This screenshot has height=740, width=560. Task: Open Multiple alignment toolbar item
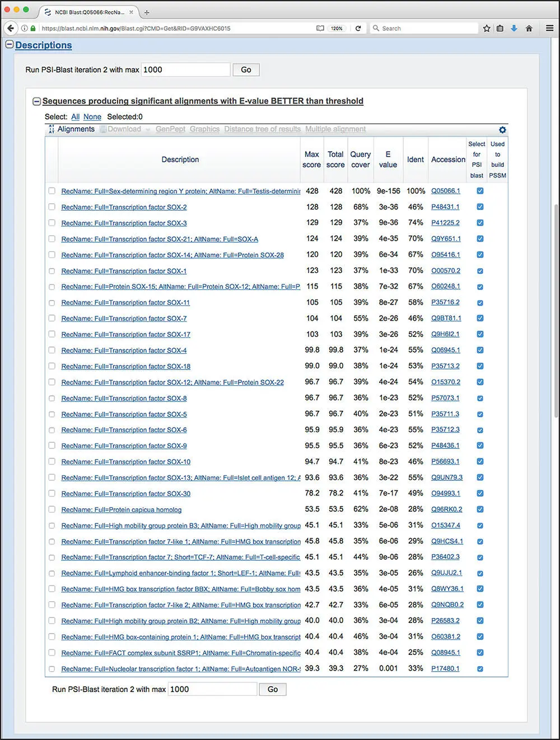[335, 129]
